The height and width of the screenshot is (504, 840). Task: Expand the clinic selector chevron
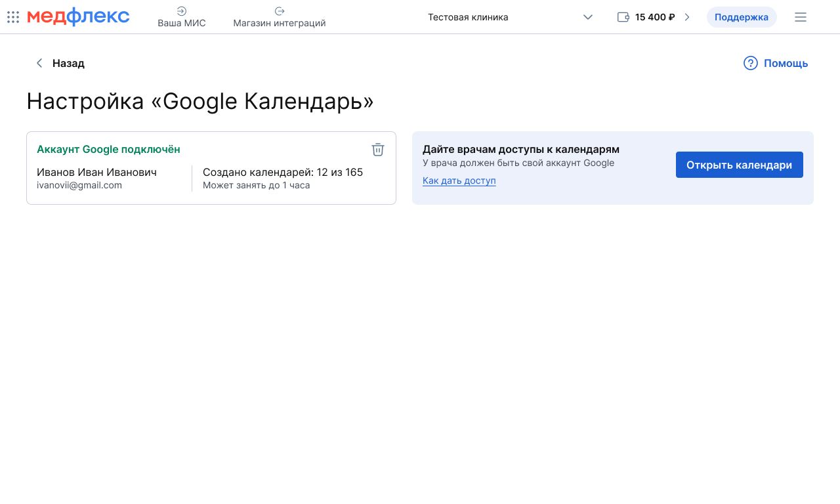tap(588, 17)
